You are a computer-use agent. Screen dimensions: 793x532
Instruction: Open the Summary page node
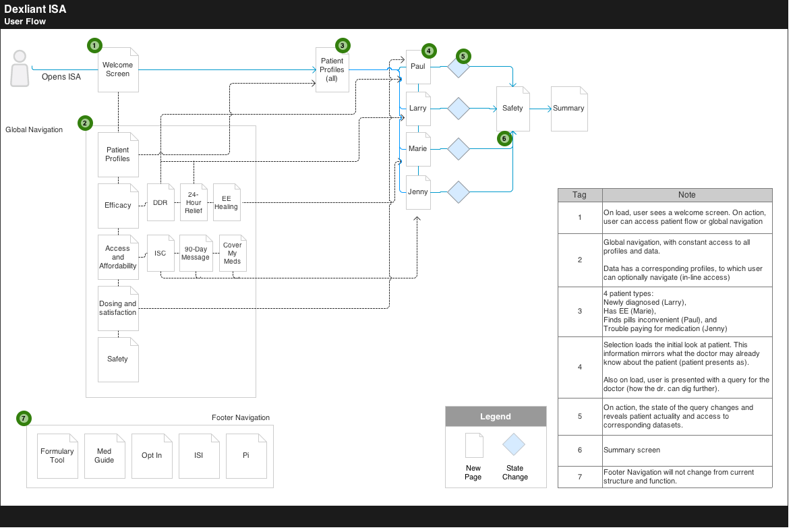[569, 109]
